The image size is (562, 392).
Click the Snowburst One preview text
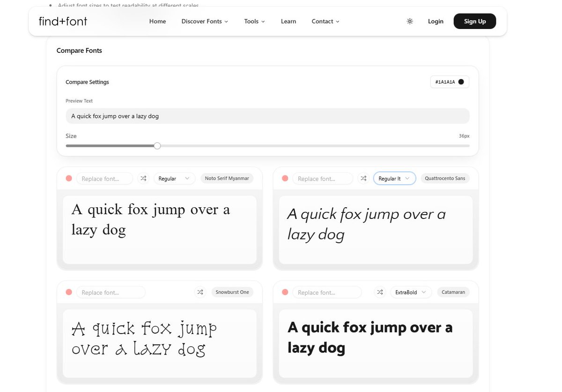pyautogui.click(x=144, y=338)
